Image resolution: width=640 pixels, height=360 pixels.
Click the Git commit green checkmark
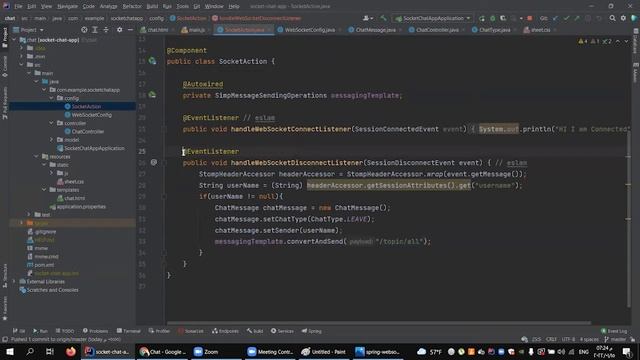point(566,18)
